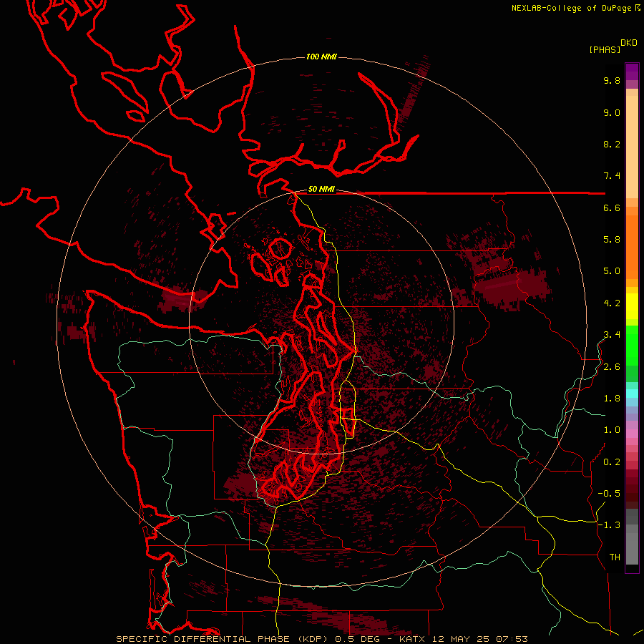Click the KATX station identifier
The image size is (644, 644).
(x=411, y=639)
